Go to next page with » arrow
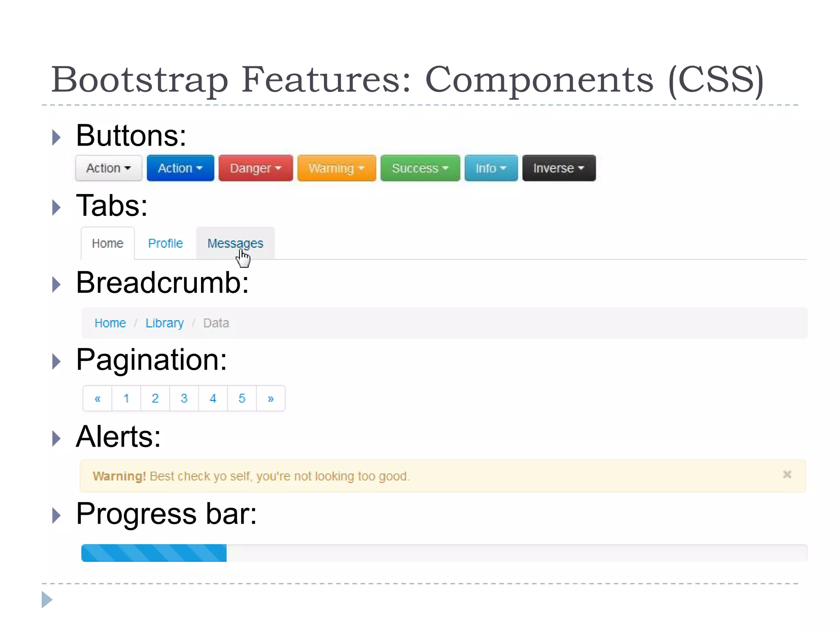840x630 pixels. 271,398
